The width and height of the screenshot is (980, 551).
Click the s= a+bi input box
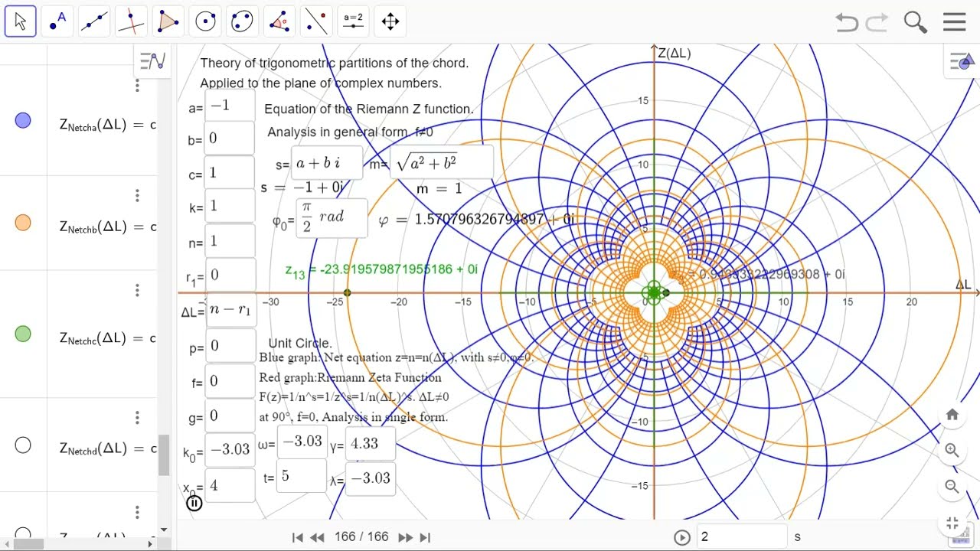click(x=327, y=162)
